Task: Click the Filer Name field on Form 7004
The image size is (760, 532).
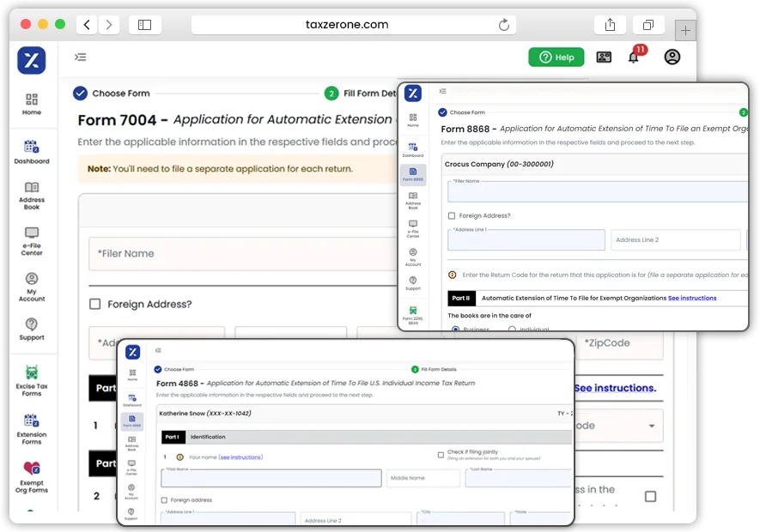Action: [240, 254]
